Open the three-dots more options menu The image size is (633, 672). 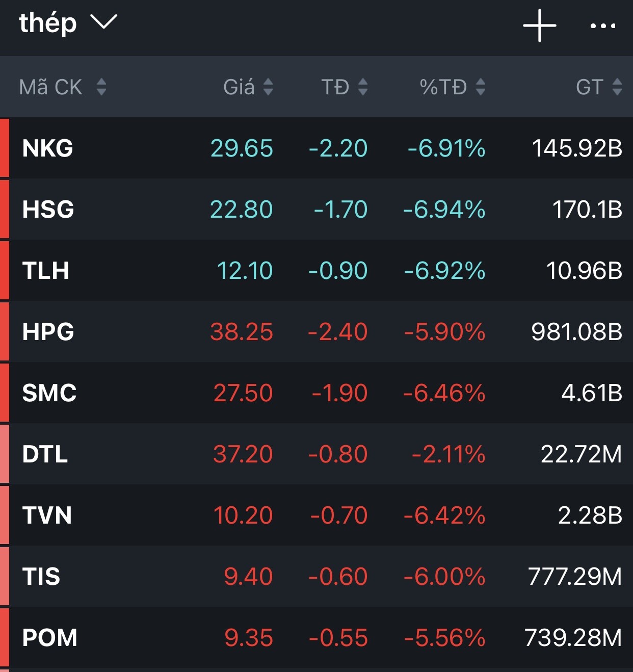[602, 25]
